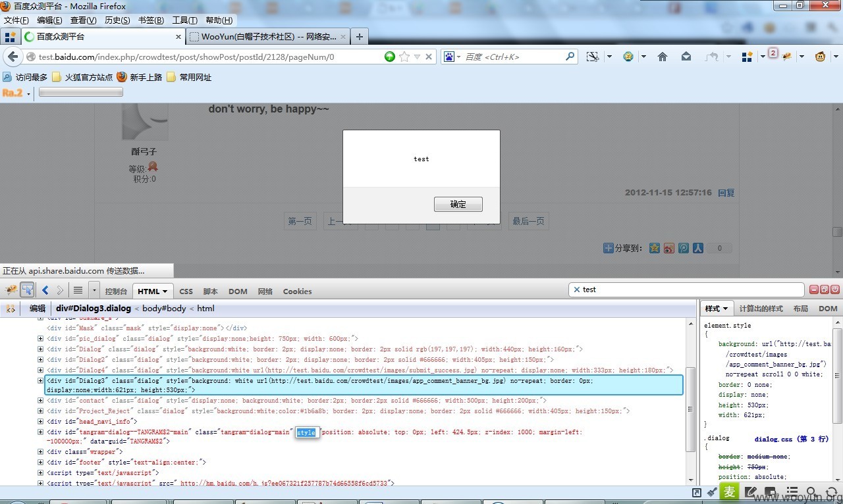Open the Ra.2 toolbar dropdown
Viewport: 843px width, 504px height.
click(28, 94)
